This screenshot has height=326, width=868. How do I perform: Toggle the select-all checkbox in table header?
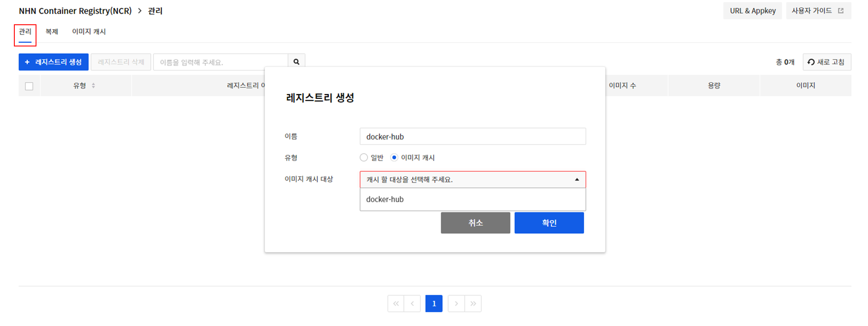click(29, 86)
